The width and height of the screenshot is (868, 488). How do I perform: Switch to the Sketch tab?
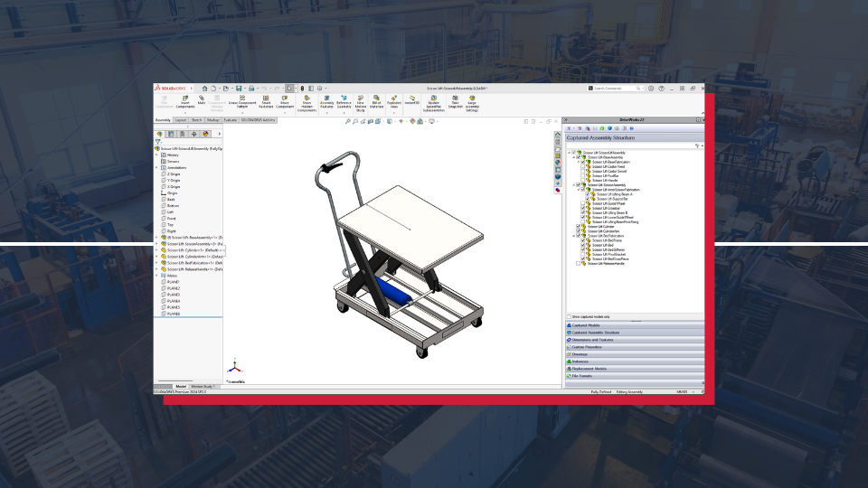(x=196, y=119)
